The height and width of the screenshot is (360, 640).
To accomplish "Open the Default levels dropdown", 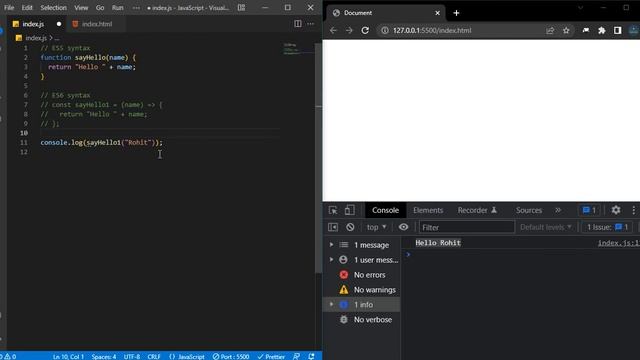I will (546, 227).
